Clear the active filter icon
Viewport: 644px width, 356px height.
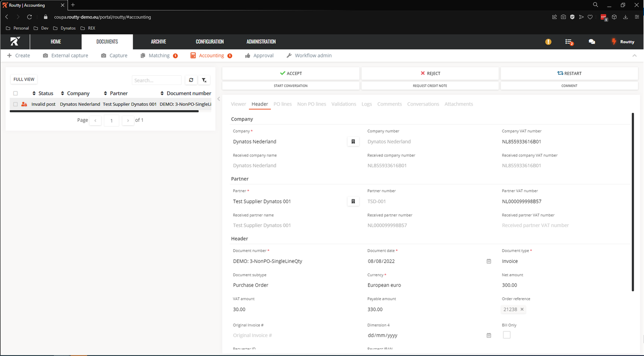pos(204,80)
